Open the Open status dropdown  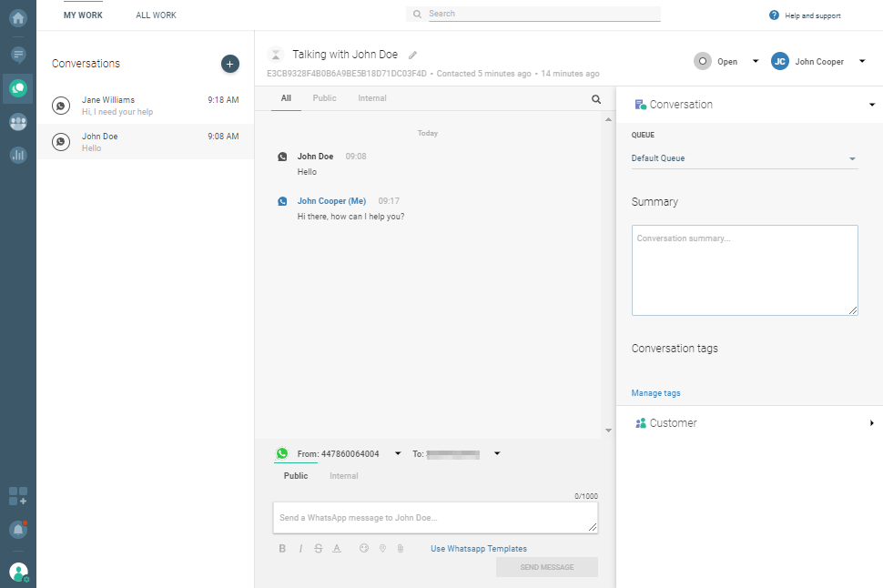[726, 62]
